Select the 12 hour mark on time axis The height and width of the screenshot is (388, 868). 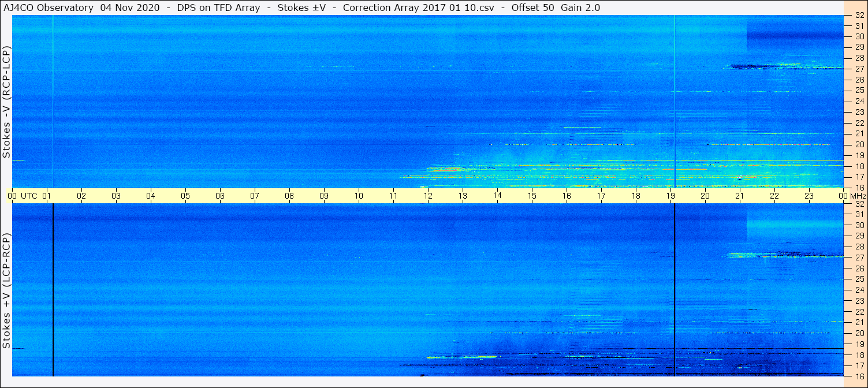[x=429, y=196]
